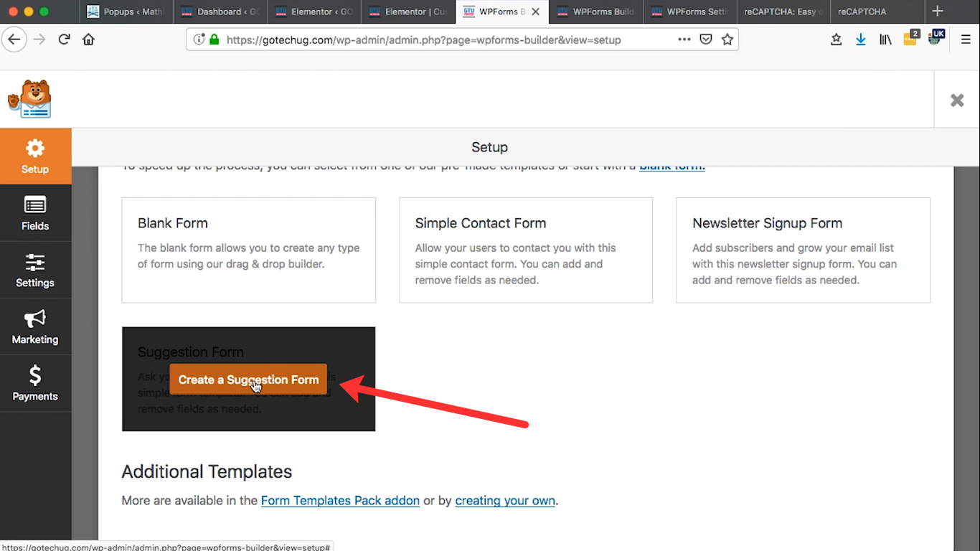Select the Simple Contact Form template card

[526, 250]
